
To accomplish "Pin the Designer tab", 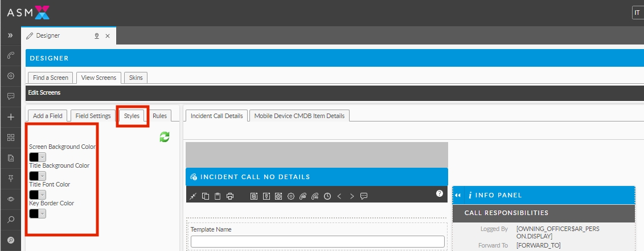I will 96,35.
